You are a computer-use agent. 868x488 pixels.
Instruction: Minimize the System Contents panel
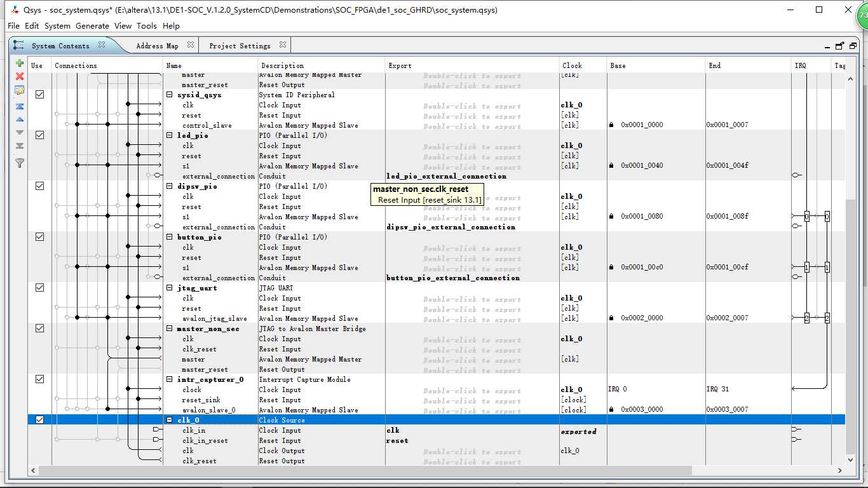[x=827, y=46]
